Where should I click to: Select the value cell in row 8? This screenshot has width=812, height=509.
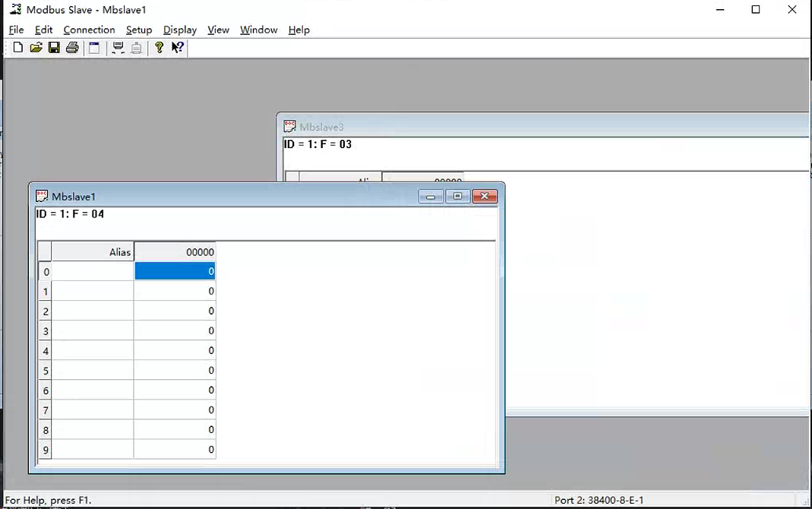pos(175,429)
